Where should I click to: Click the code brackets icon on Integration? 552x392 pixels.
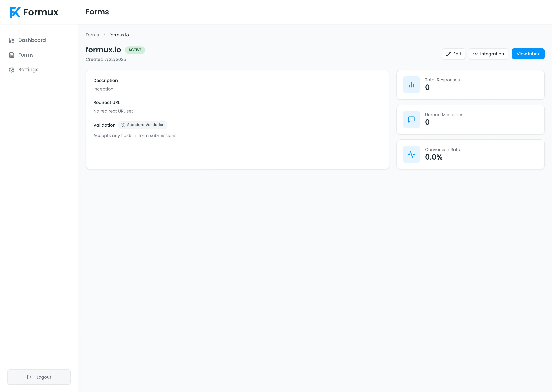[475, 54]
